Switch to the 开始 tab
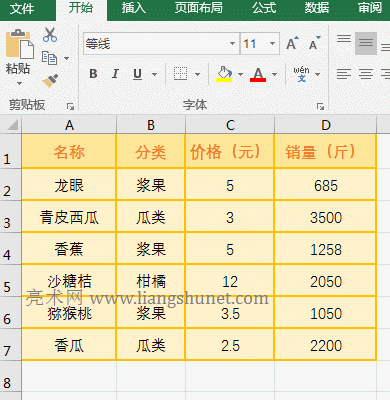Screen dimensions: 390x400 (81, 8)
